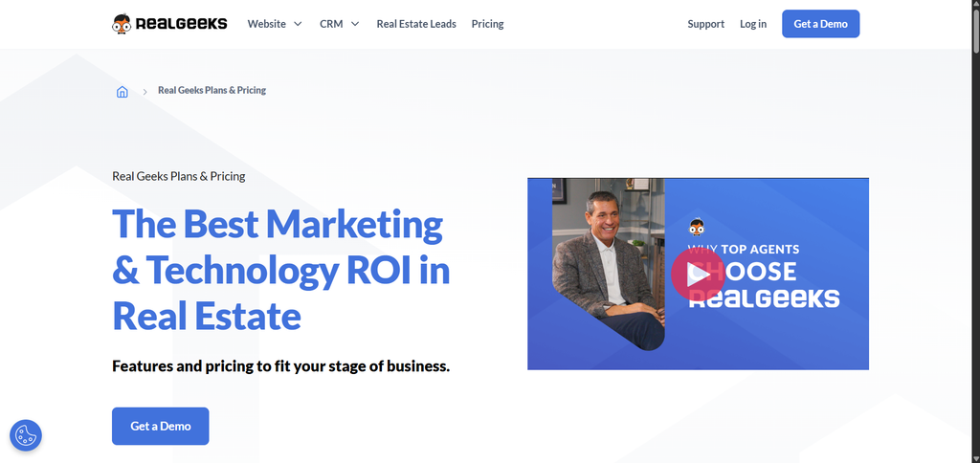980x463 pixels.
Task: Click the scrollbar up arrow
Action: coord(975,3)
